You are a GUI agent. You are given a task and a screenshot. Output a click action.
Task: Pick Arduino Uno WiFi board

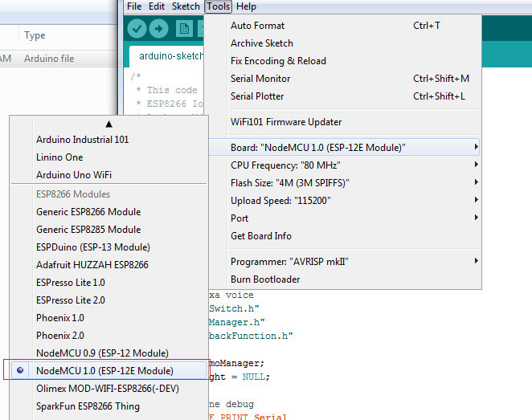(x=109, y=174)
